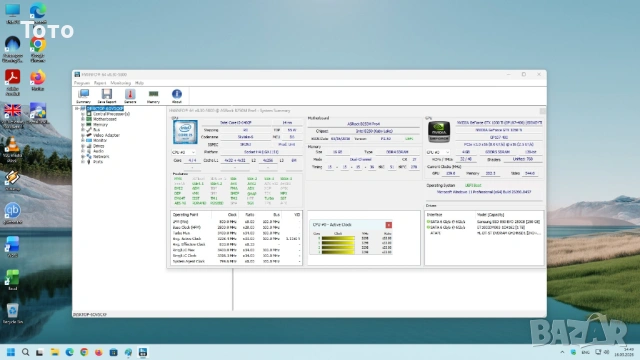Expand the Bus tree node
The width and height of the screenshot is (640, 360).
pyautogui.click(x=83, y=130)
